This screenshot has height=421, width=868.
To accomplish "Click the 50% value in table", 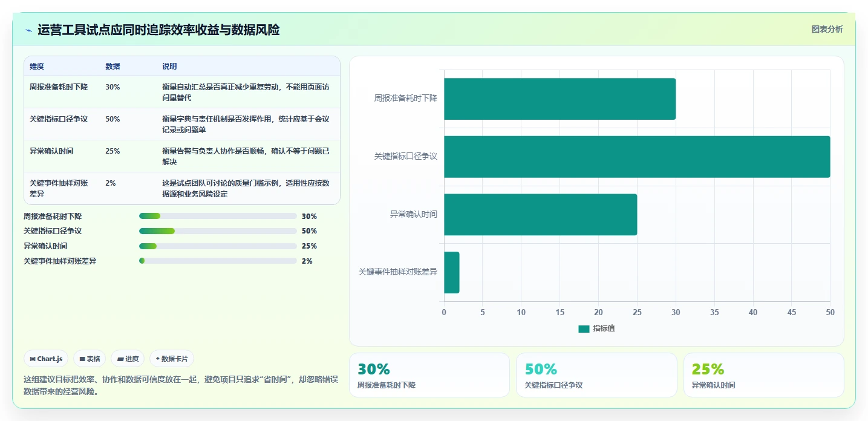I will [x=113, y=119].
